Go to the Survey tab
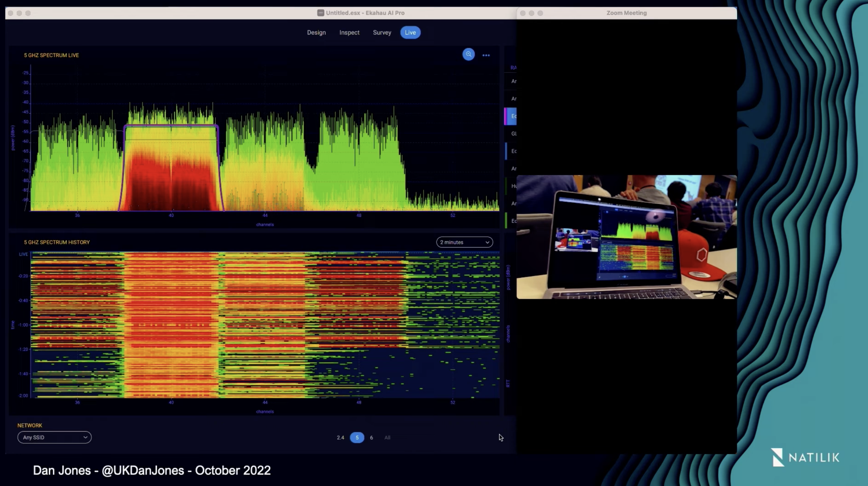This screenshot has height=486, width=868. click(382, 32)
